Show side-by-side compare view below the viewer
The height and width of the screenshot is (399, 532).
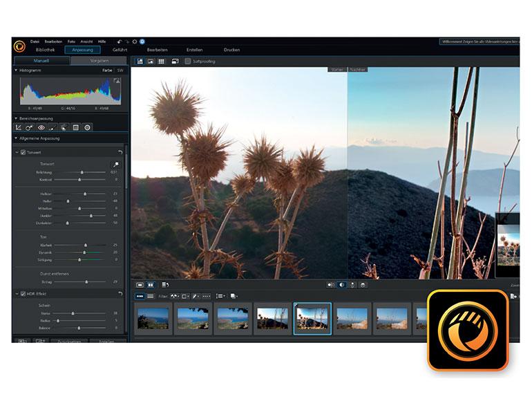coord(151,285)
